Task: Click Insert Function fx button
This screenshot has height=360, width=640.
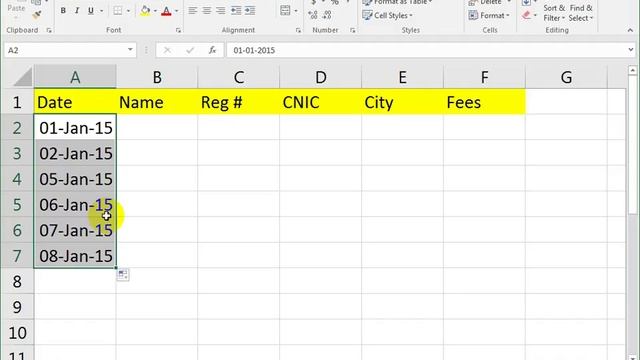Action: (212, 50)
